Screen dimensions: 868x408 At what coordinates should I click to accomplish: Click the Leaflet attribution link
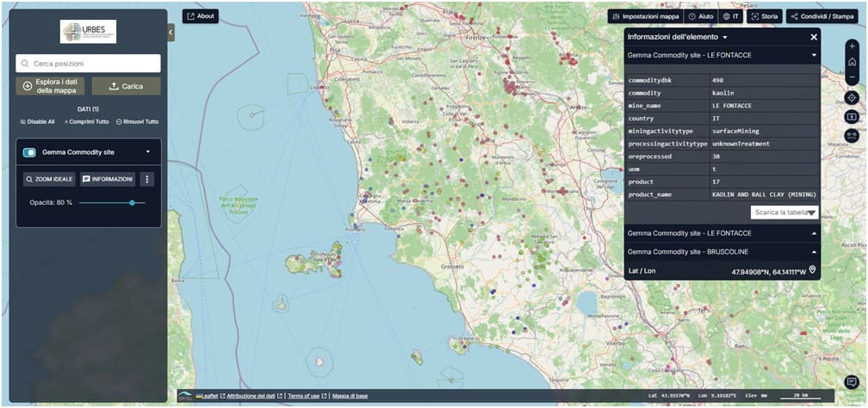coord(210,396)
